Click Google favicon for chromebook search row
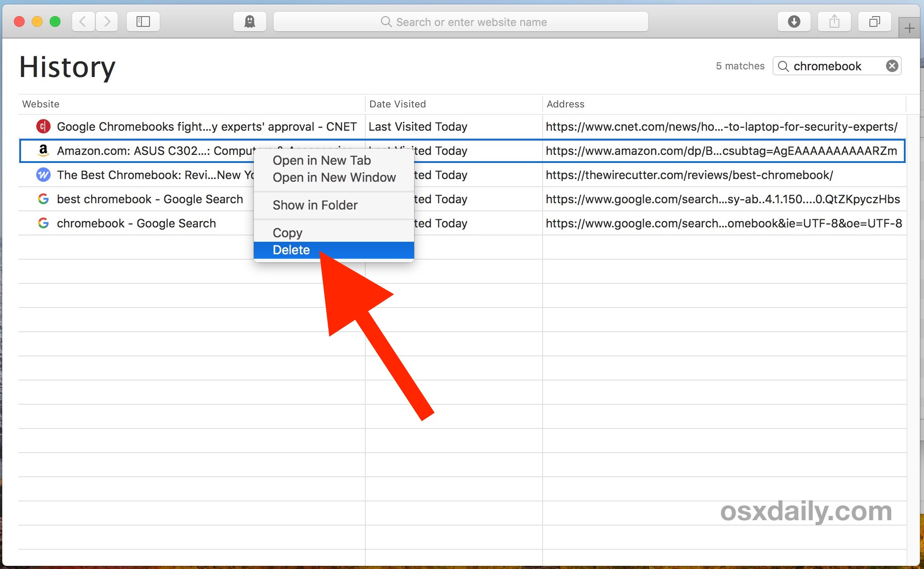Image resolution: width=924 pixels, height=569 pixels. (43, 223)
